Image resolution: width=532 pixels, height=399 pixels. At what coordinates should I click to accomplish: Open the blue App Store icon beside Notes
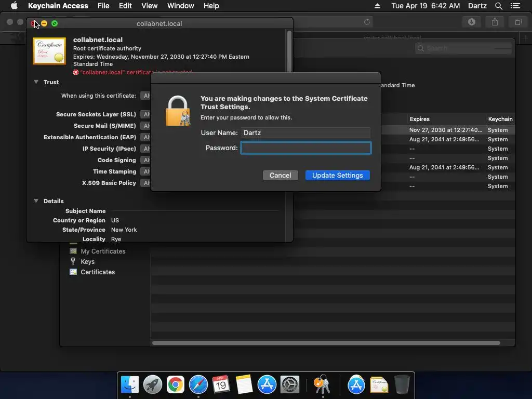tap(267, 385)
